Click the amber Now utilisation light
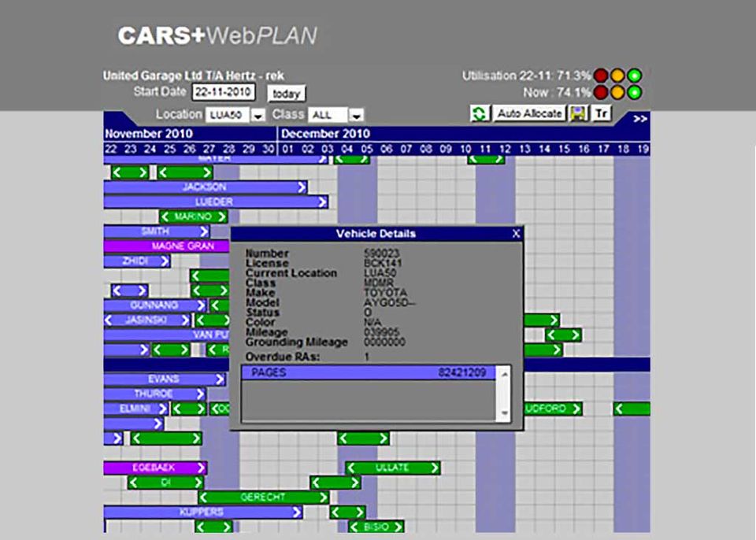Image resolution: width=756 pixels, height=540 pixels. (617, 92)
